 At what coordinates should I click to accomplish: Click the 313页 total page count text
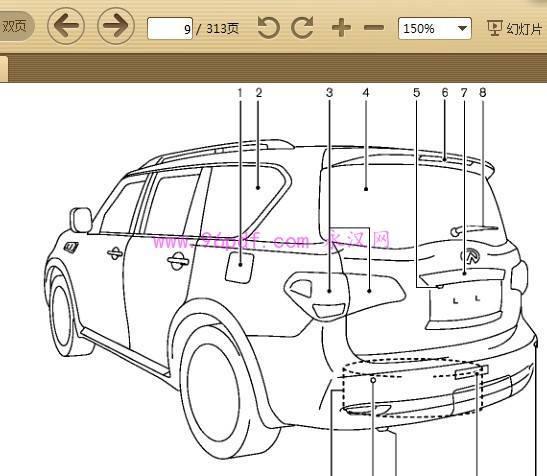click(x=222, y=28)
